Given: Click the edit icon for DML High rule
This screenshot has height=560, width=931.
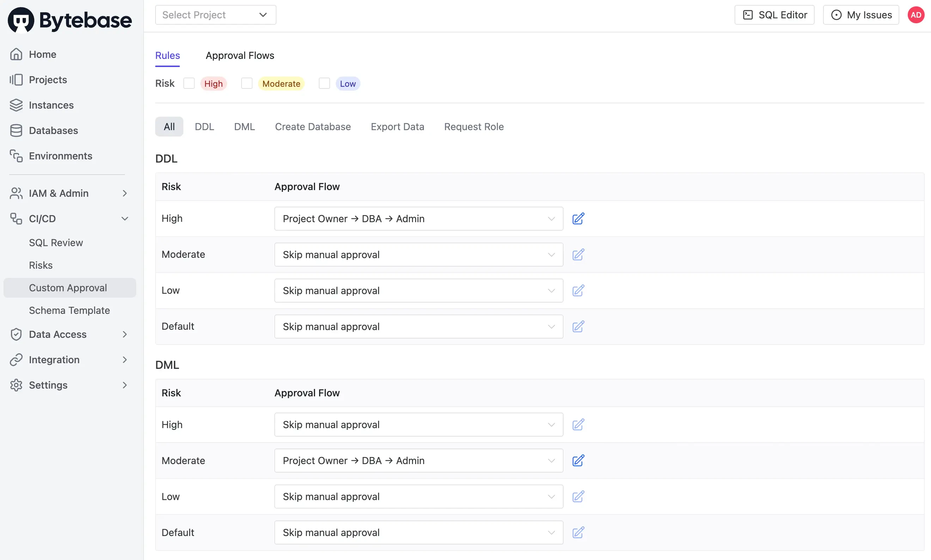Looking at the screenshot, I should [x=578, y=425].
